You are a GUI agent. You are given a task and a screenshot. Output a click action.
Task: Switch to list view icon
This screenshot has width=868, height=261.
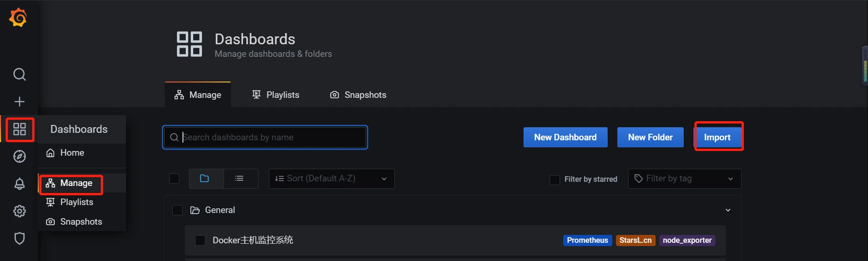click(239, 179)
